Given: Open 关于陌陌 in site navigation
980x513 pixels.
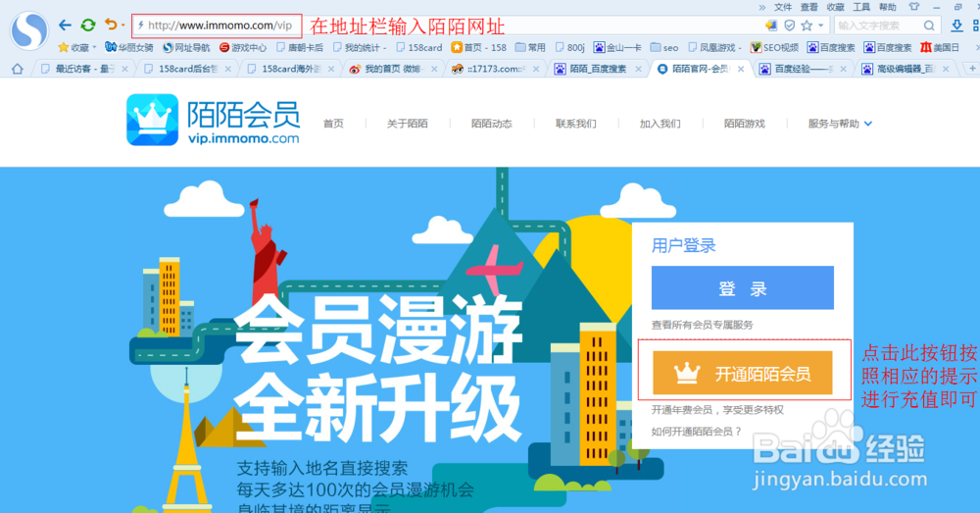Looking at the screenshot, I should tap(408, 124).
